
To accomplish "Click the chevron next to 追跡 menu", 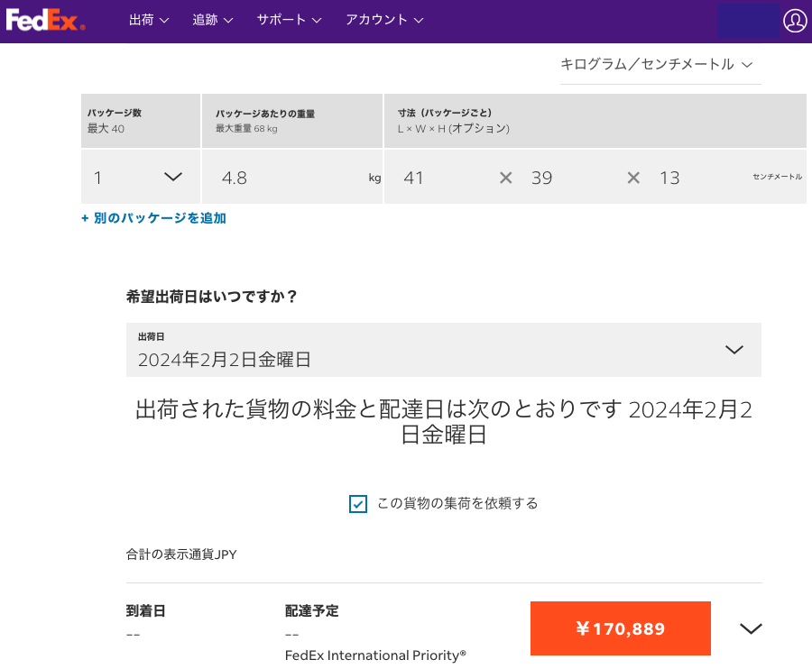I will (228, 21).
